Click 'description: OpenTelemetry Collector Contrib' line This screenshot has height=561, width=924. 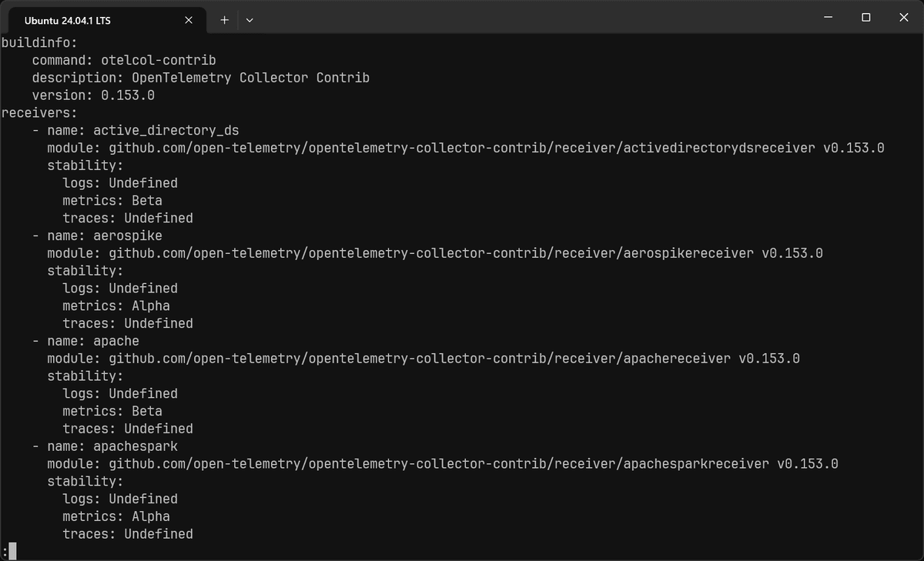pyautogui.click(x=201, y=78)
